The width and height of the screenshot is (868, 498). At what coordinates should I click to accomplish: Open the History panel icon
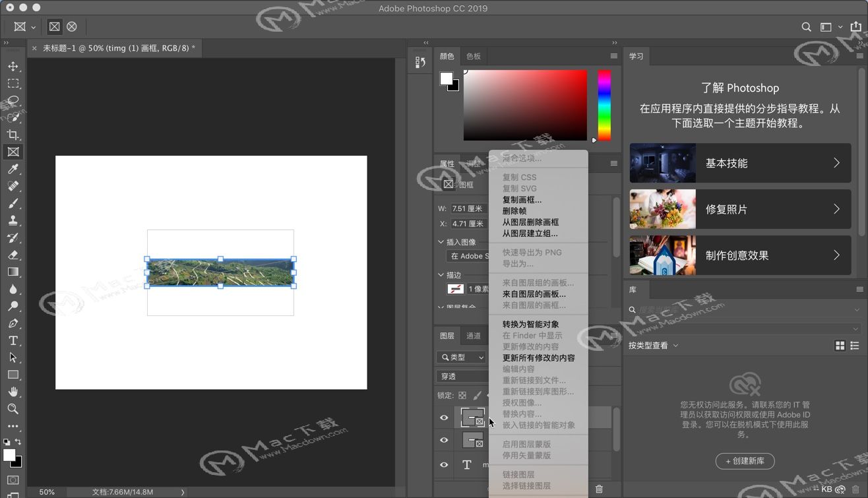tap(420, 63)
